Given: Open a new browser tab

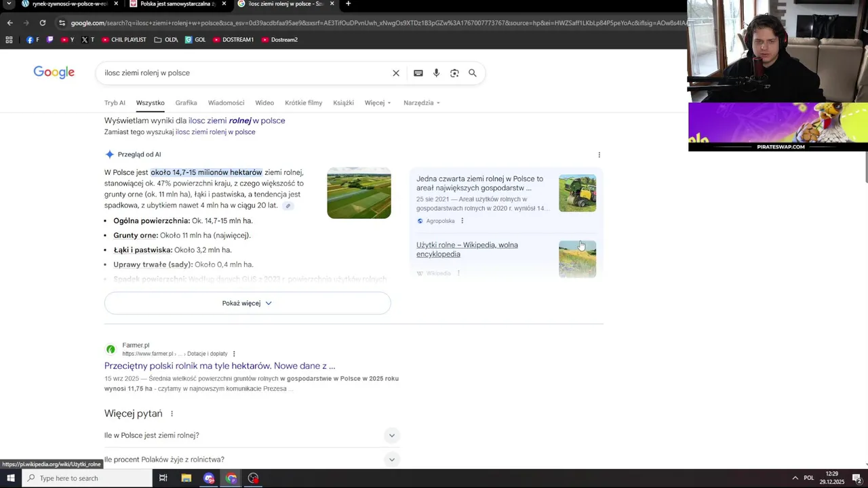Looking at the screenshot, I should [348, 4].
